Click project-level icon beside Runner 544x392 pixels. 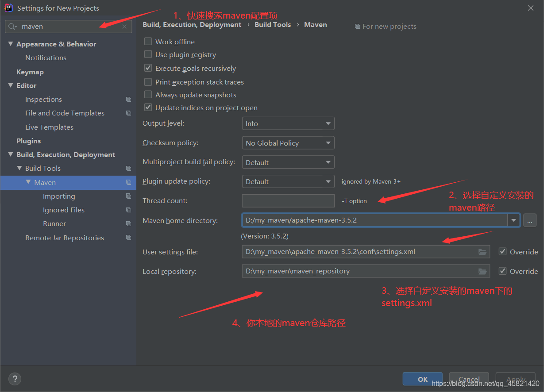(x=128, y=224)
